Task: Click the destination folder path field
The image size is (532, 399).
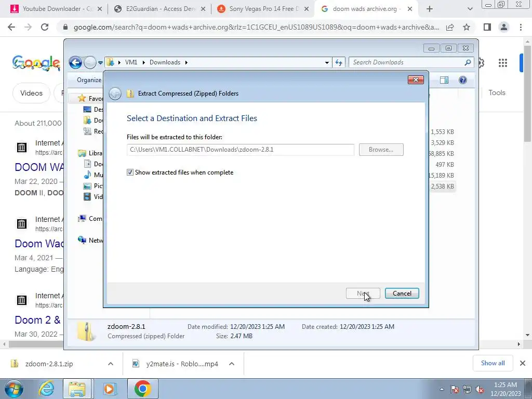Action: point(240,150)
